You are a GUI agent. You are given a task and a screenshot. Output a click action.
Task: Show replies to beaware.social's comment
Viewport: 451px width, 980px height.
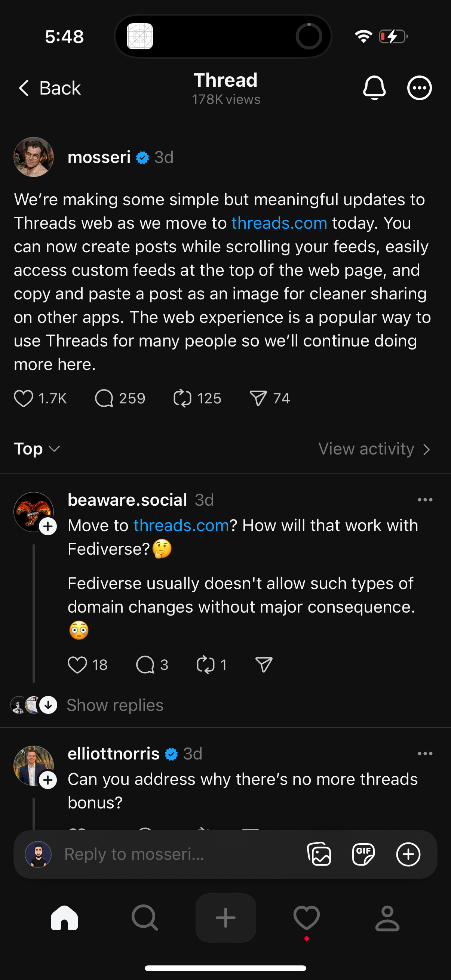click(x=114, y=705)
